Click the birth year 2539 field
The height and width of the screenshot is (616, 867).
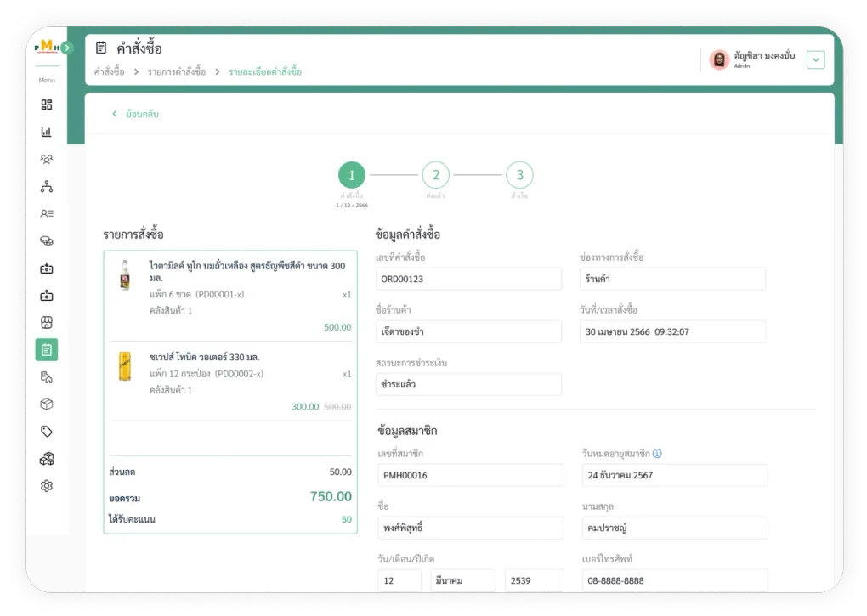coord(534,580)
